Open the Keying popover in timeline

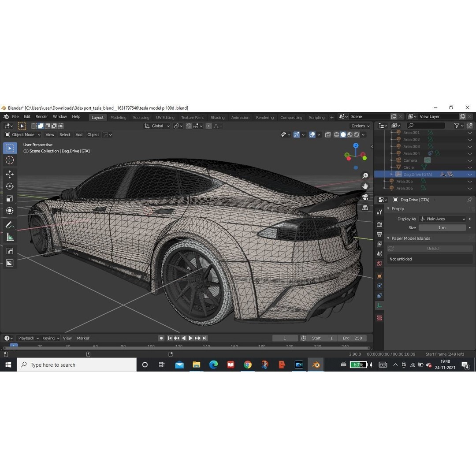point(51,338)
